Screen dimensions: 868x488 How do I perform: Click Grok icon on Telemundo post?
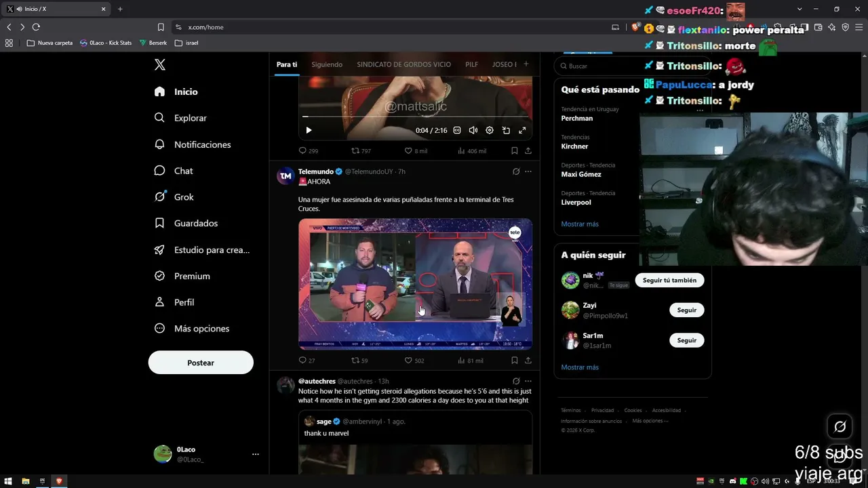[516, 171]
